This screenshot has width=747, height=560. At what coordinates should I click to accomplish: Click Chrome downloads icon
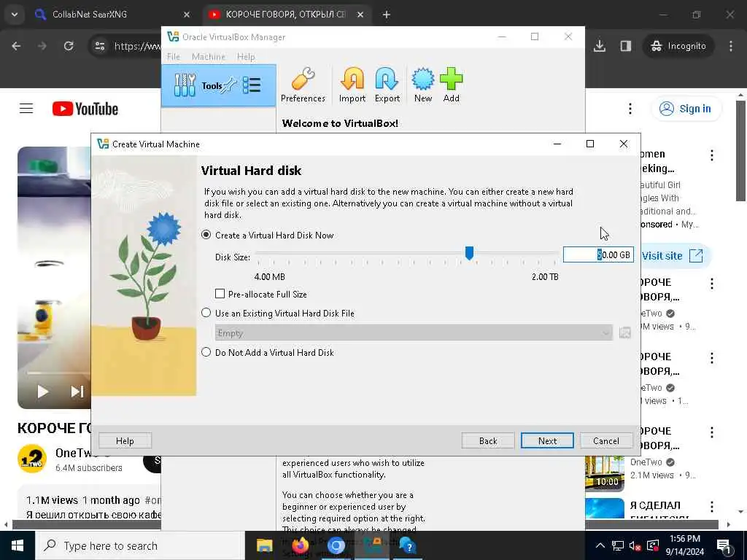pos(600,46)
